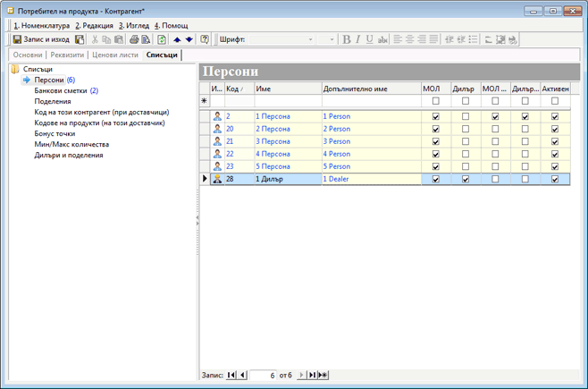Center align text
This screenshot has width=588, height=389.
tap(410, 39)
